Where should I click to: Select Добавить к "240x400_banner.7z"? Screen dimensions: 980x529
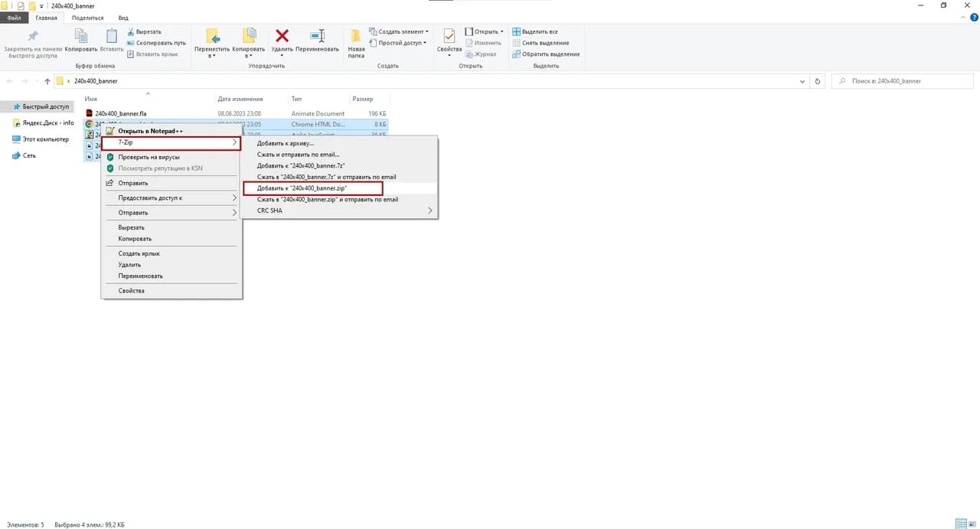[x=339, y=165]
